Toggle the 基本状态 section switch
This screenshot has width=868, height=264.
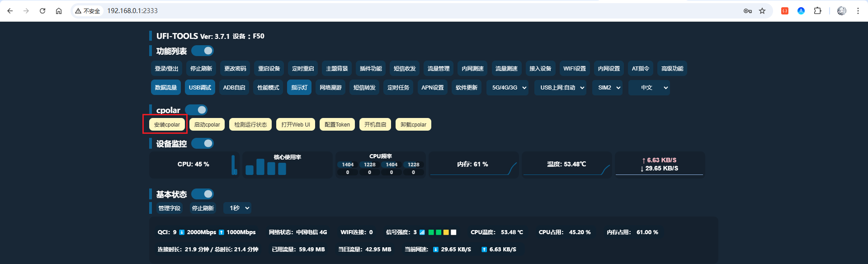203,194
